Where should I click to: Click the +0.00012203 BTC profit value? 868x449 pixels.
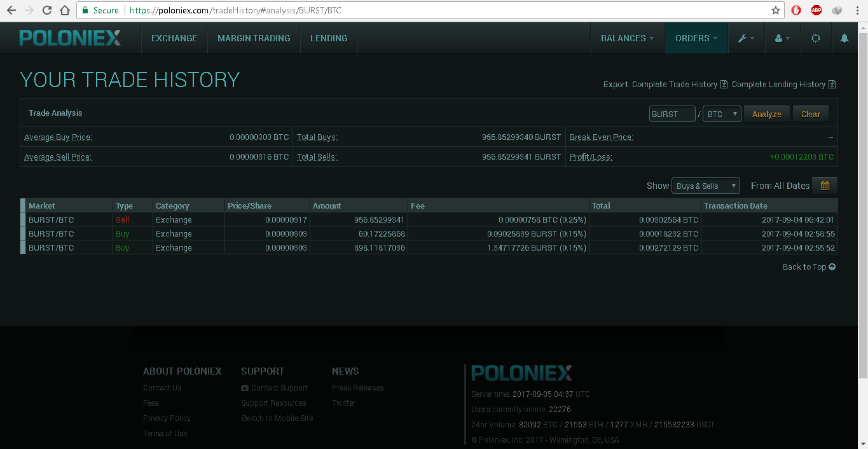801,157
